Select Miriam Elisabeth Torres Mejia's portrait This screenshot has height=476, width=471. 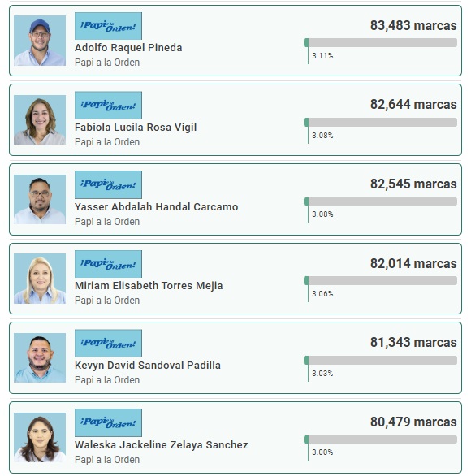(40, 279)
